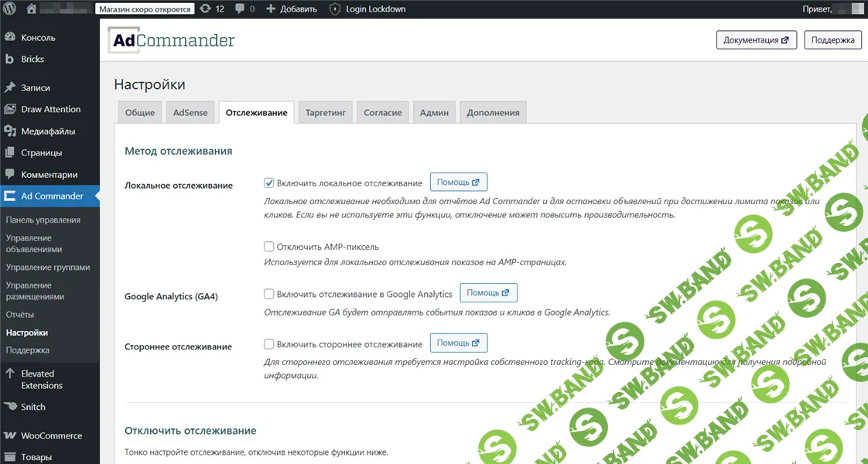The height and width of the screenshot is (464, 868).
Task: Click the Поддержка button in header
Action: tap(832, 40)
